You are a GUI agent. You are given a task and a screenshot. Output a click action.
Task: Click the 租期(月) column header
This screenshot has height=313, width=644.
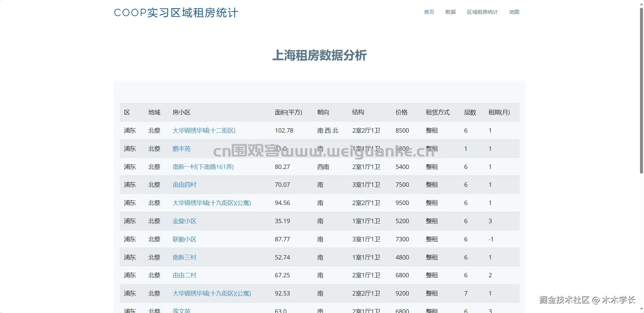[499, 112]
